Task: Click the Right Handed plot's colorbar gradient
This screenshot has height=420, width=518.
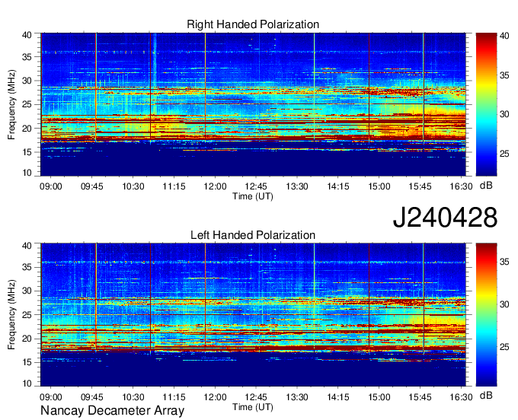Action: (486, 104)
